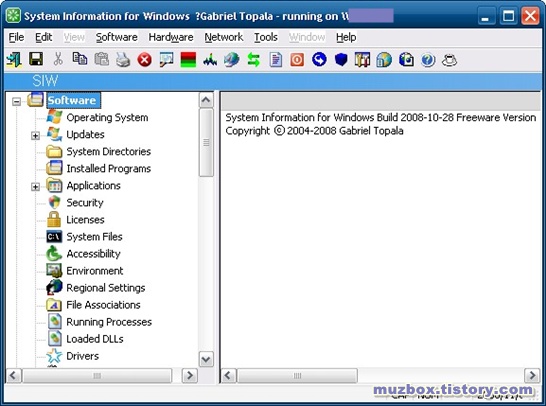Click the monitor magnifier toolbar icon

(x=166, y=60)
